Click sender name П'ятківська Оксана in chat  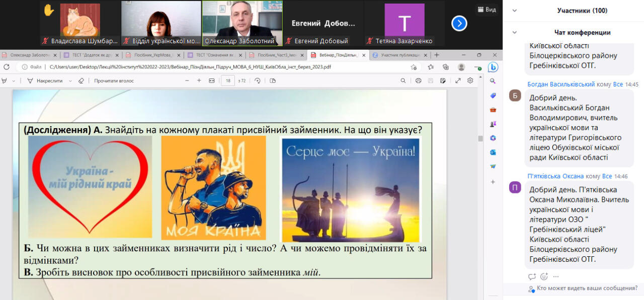[555, 176]
